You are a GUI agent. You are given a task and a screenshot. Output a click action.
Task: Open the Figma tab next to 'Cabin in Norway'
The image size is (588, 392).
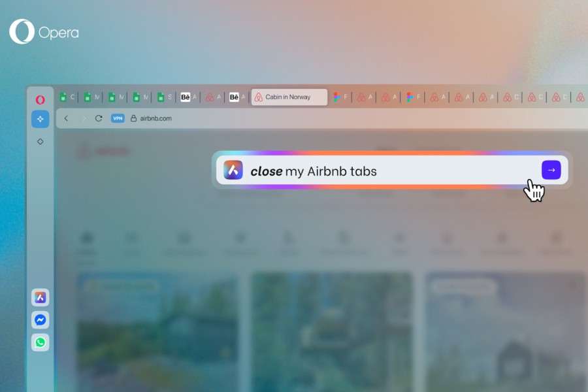pyautogui.click(x=340, y=97)
